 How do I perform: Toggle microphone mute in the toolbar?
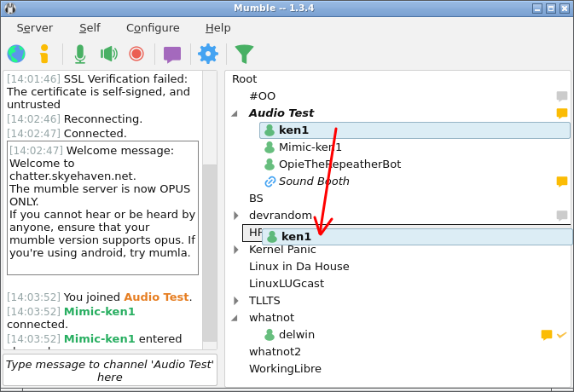coord(79,54)
